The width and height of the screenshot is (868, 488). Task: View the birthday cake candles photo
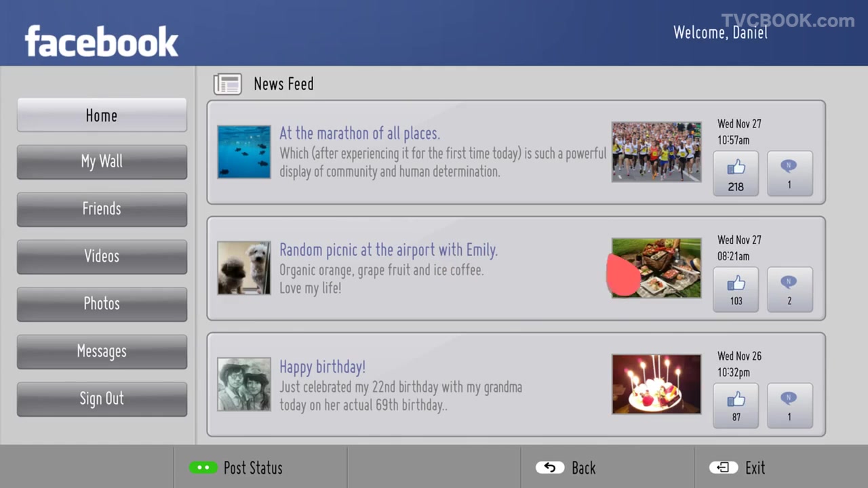656,384
